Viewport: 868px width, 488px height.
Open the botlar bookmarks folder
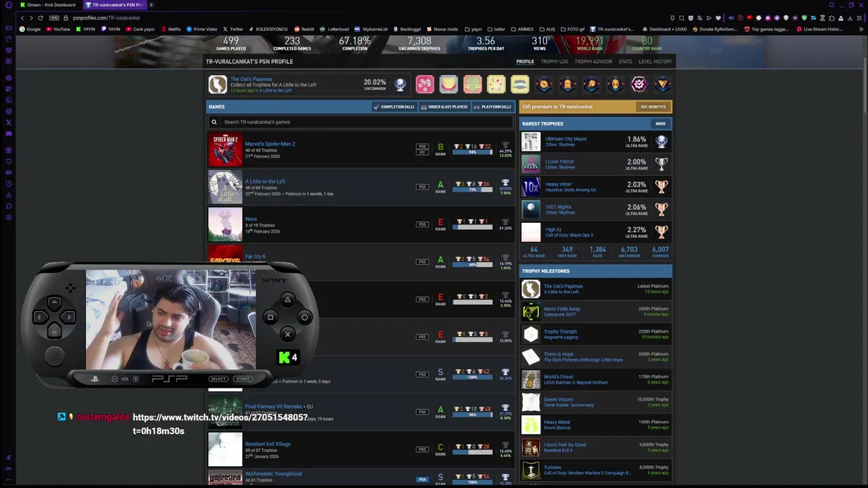point(496,29)
